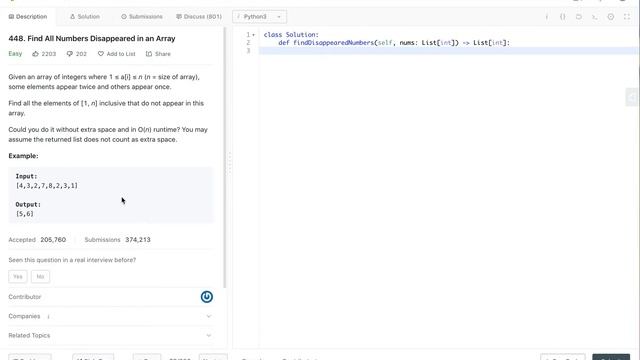The width and height of the screenshot is (640, 360).
Task: Click the editor info icon
Action: pos(547,17)
